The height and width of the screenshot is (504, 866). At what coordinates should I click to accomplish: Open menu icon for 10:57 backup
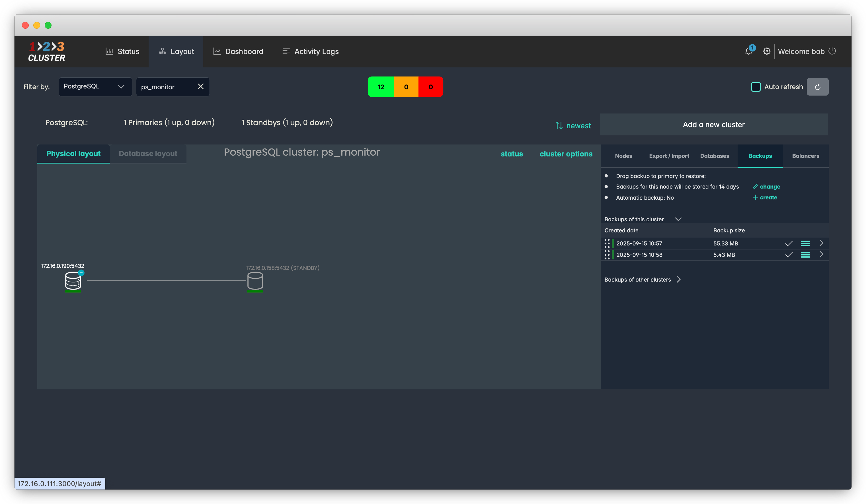pos(805,243)
